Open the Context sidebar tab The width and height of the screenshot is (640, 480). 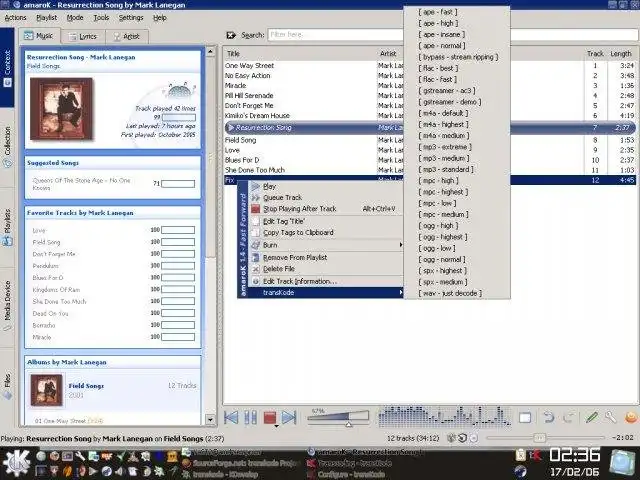click(7, 68)
